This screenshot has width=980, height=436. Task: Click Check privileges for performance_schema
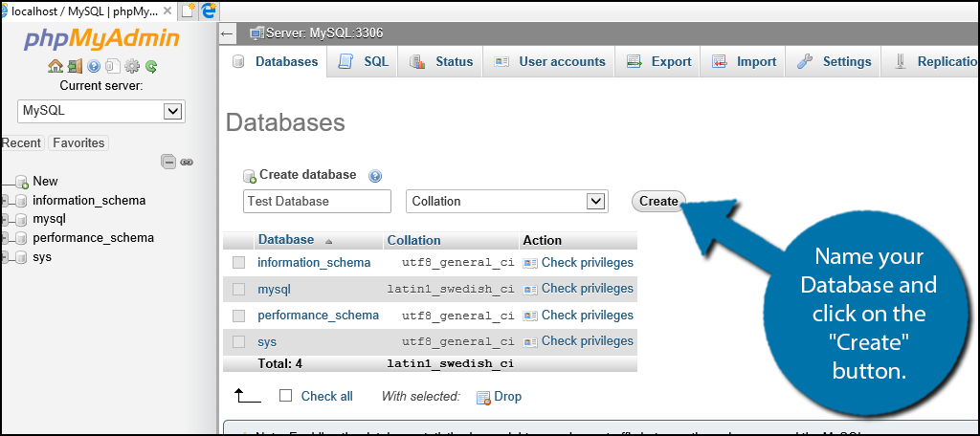pyautogui.click(x=588, y=315)
